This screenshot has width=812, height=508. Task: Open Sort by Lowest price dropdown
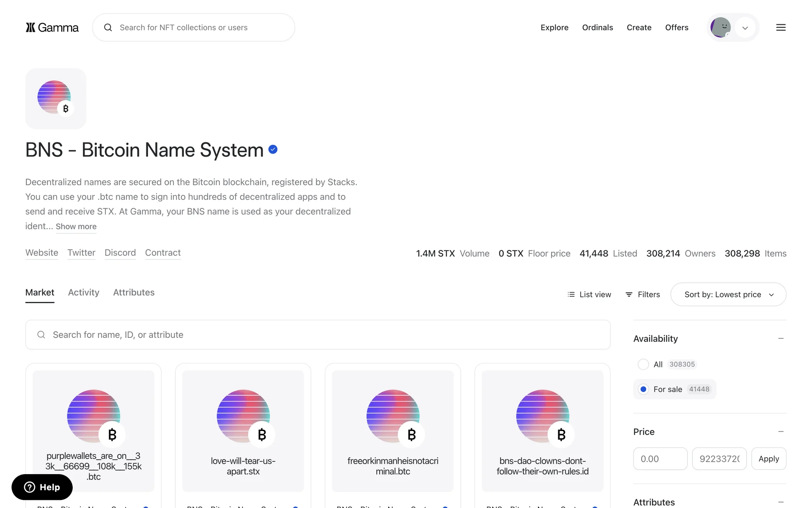[728, 294]
